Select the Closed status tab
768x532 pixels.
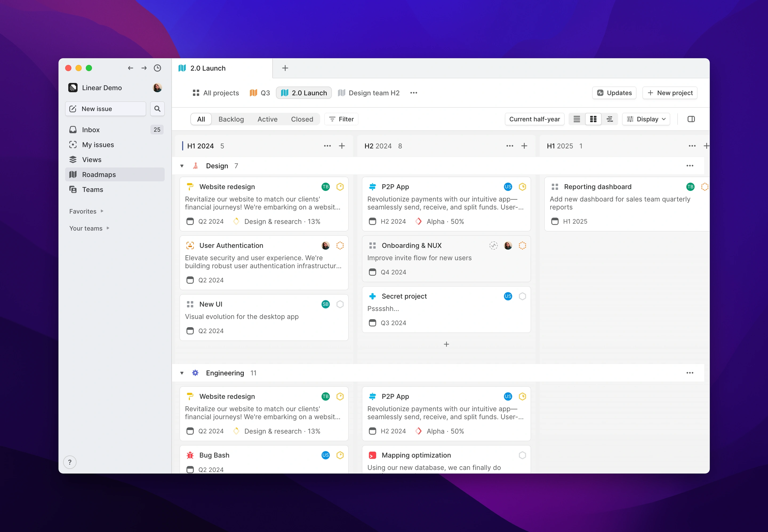302,119
